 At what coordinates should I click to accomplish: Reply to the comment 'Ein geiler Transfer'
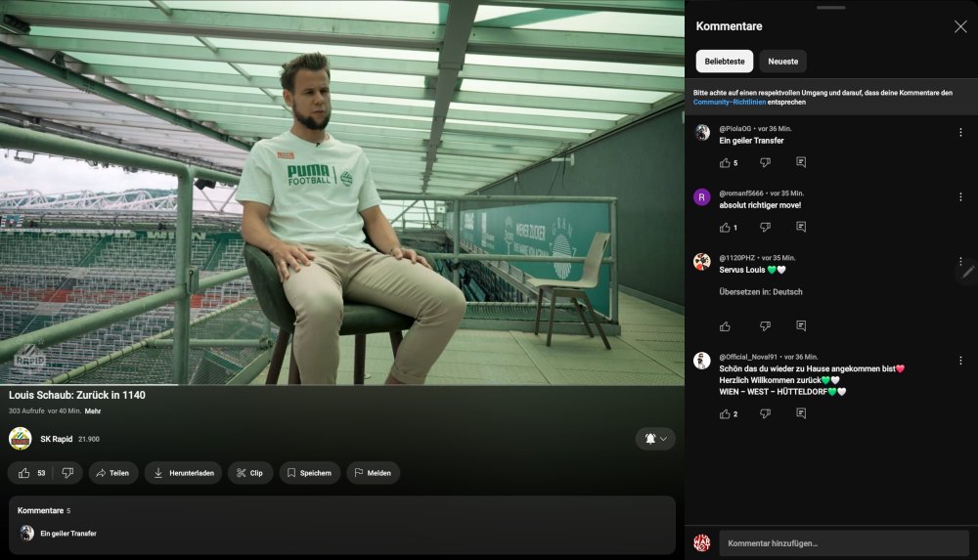(801, 163)
